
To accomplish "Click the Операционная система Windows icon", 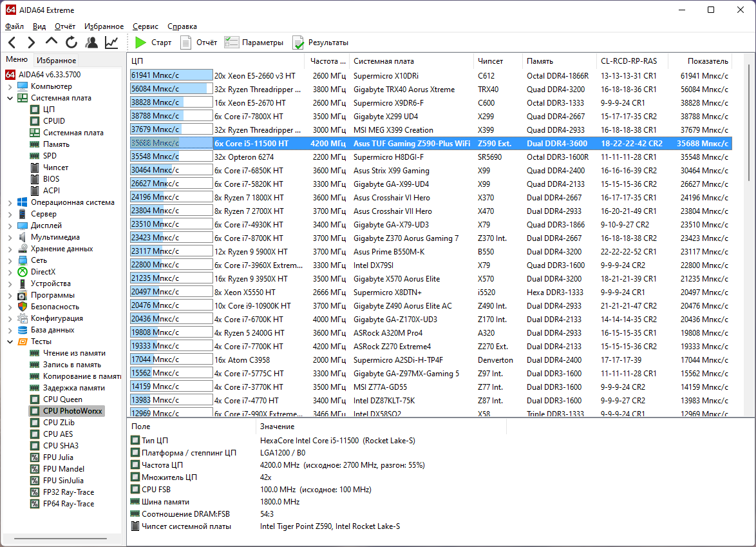I will pos(23,202).
